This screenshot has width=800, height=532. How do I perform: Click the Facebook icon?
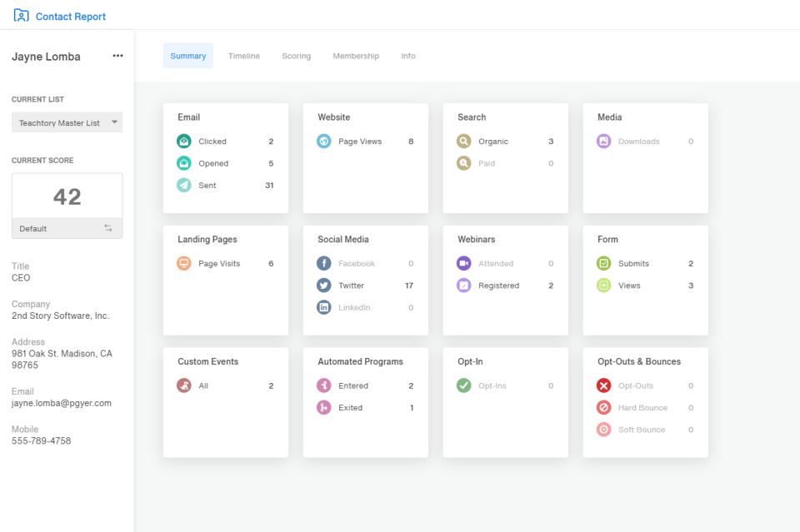[x=323, y=263]
